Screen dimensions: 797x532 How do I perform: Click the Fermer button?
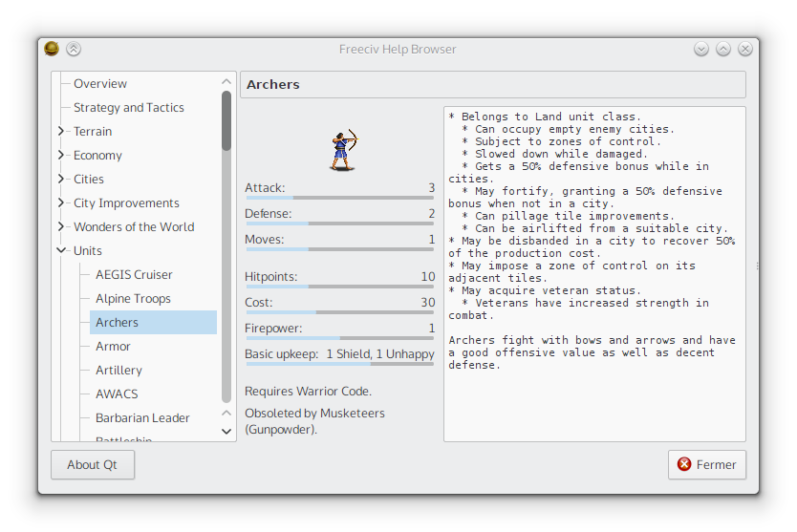(707, 465)
